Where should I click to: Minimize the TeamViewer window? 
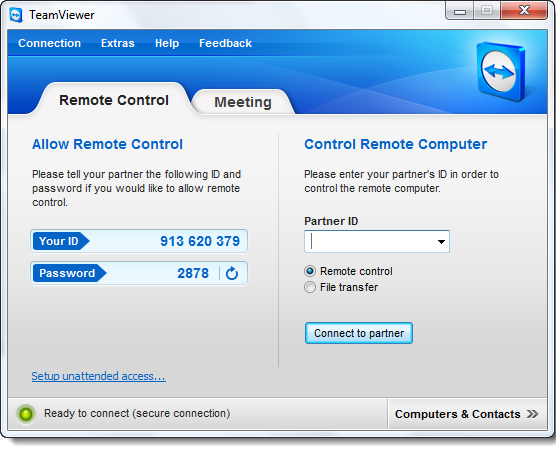tap(460, 11)
